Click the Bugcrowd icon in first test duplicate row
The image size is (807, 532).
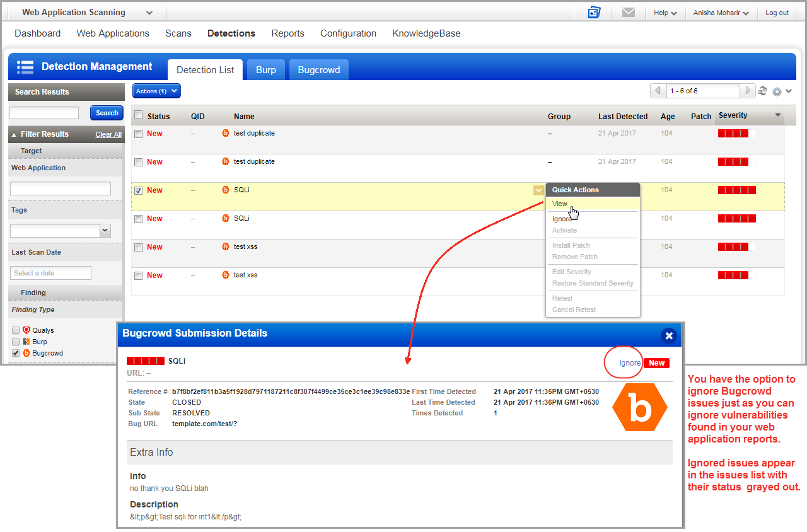coord(226,133)
